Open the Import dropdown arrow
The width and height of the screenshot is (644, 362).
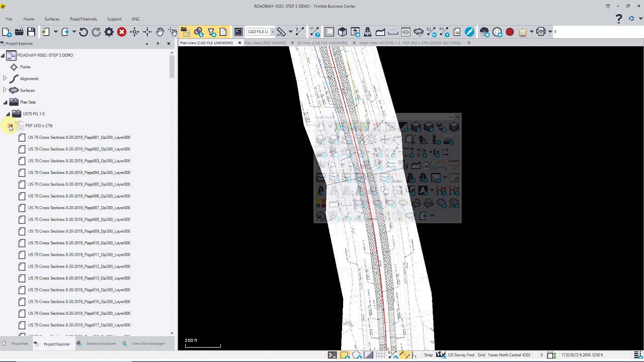55,32
